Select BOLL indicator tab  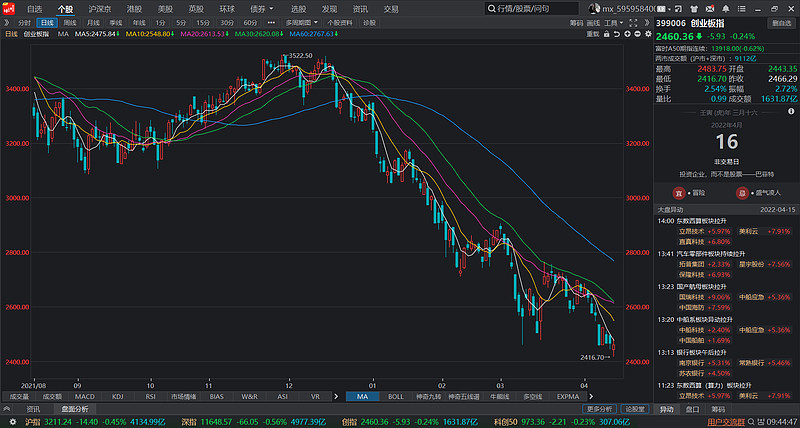395,396
